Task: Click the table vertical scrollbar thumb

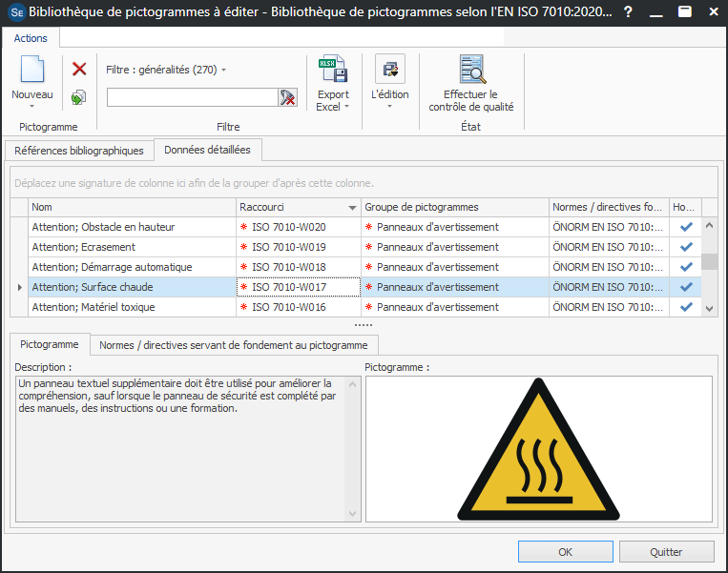Action: (709, 262)
